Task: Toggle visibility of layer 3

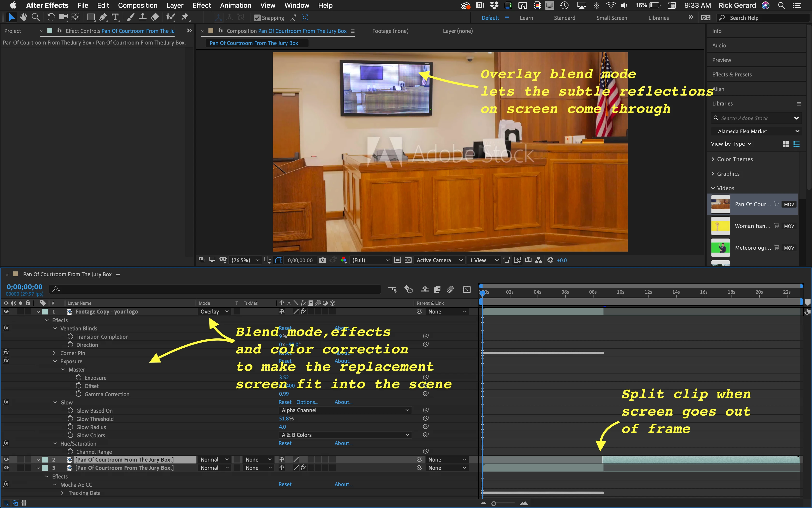Action: coord(6,468)
